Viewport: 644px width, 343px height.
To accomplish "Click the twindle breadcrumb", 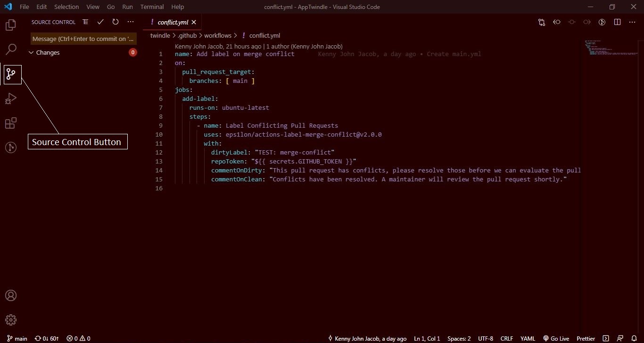I will coord(160,35).
